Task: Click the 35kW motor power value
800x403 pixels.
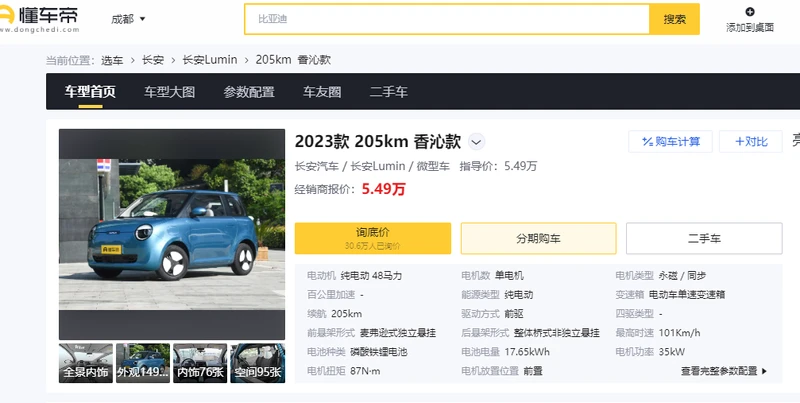Action: tap(671, 352)
